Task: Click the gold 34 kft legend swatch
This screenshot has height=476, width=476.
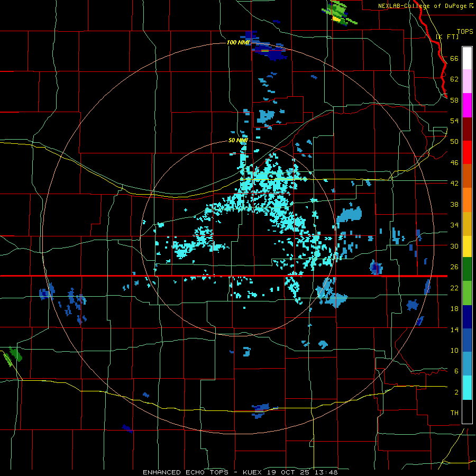Action: pyautogui.click(x=467, y=224)
